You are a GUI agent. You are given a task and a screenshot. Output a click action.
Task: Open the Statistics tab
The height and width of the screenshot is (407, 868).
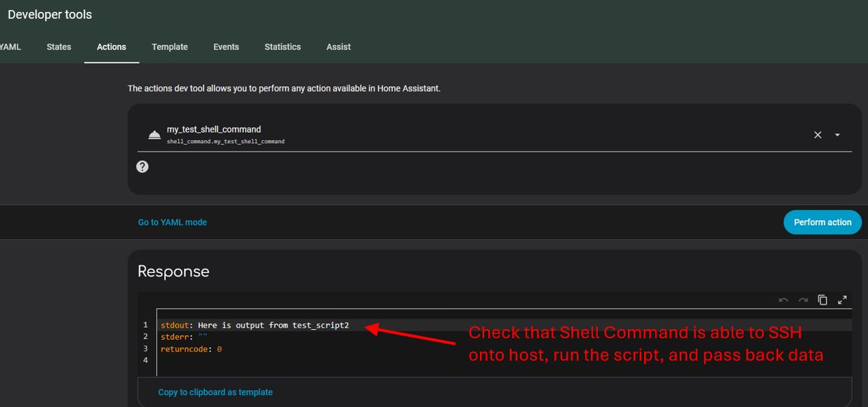coord(283,47)
